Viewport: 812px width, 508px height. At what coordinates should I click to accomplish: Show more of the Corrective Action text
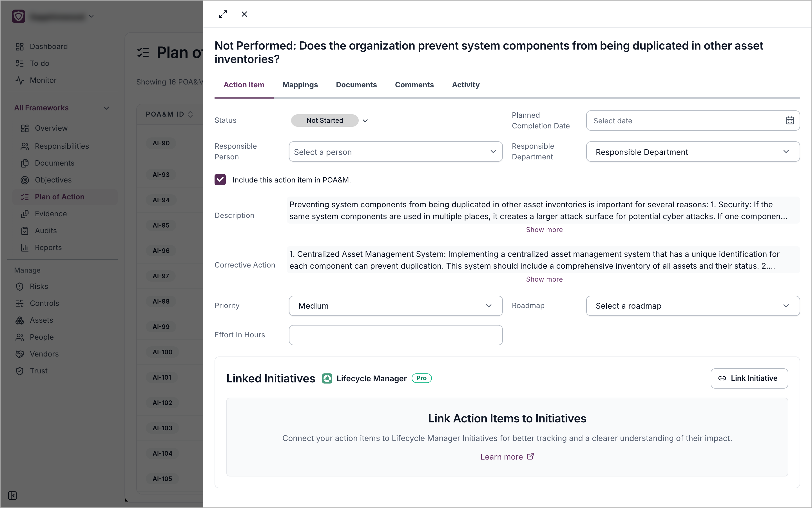click(x=544, y=279)
